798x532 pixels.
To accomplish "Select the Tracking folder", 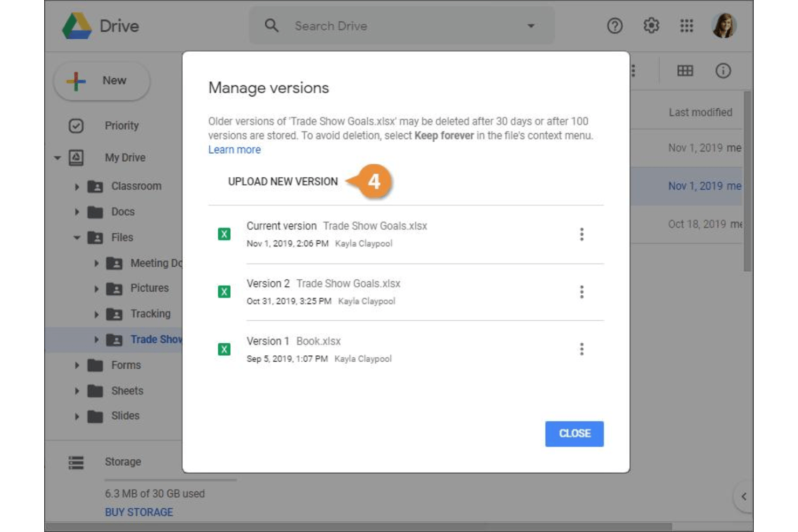I will point(150,314).
